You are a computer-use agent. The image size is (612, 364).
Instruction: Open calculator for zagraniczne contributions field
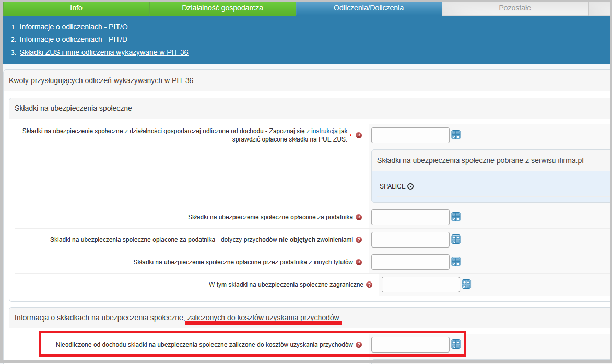point(466,285)
